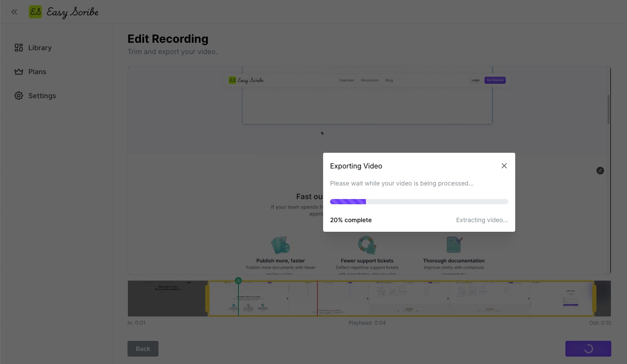Screen dimensions: 627x364
Task: Click the export progress bar
Action: point(419,202)
